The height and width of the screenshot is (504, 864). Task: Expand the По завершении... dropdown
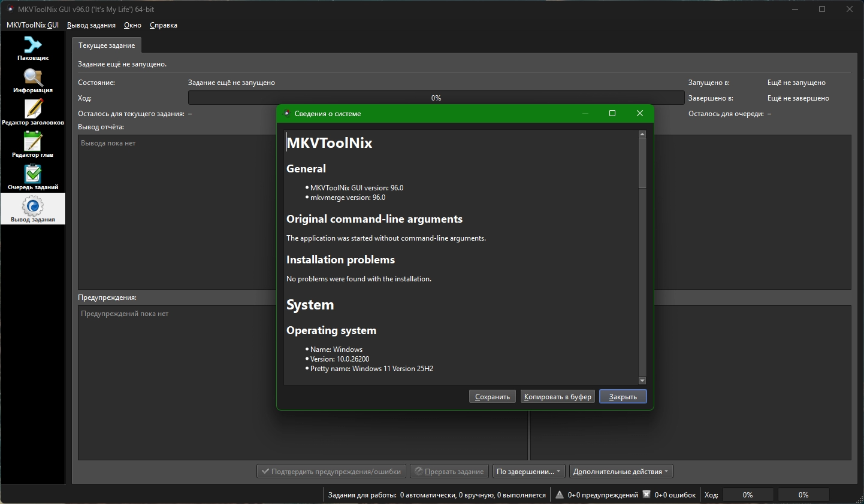click(x=528, y=472)
